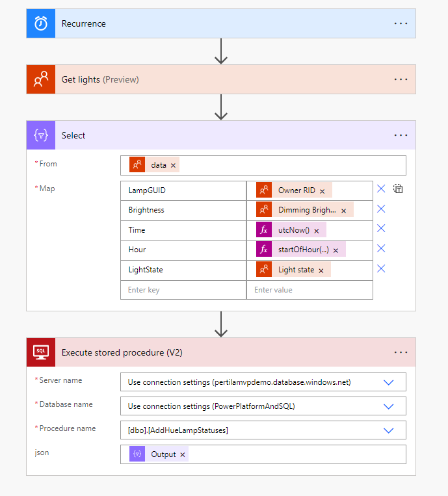The width and height of the screenshot is (448, 496).
Task: Switch Map to text mode icon
Action: (x=399, y=189)
